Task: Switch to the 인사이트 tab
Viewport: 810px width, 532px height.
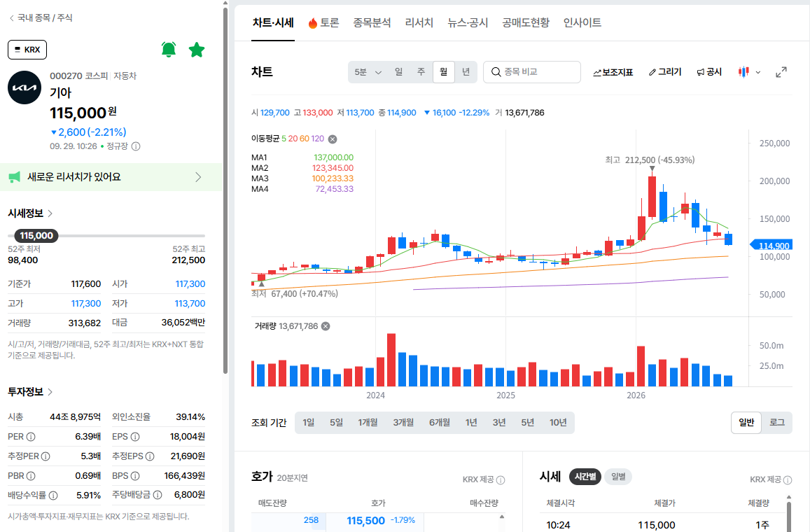Action: tap(582, 22)
